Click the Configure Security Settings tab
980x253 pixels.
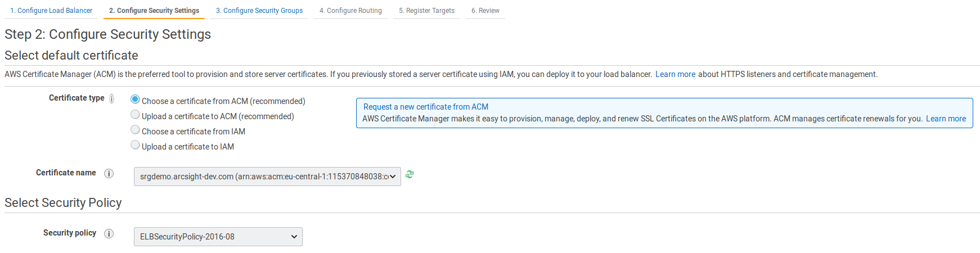[x=154, y=11]
